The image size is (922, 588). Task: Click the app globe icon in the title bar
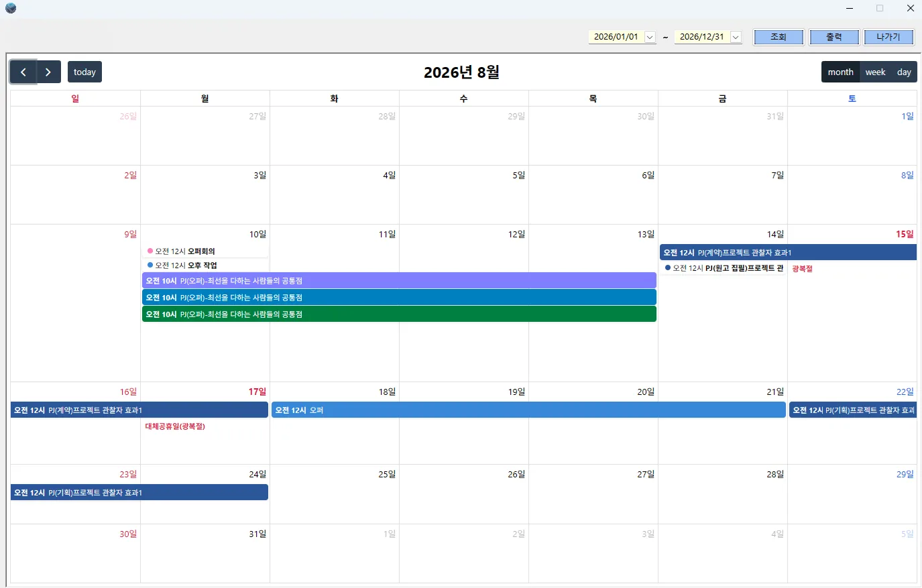click(11, 8)
